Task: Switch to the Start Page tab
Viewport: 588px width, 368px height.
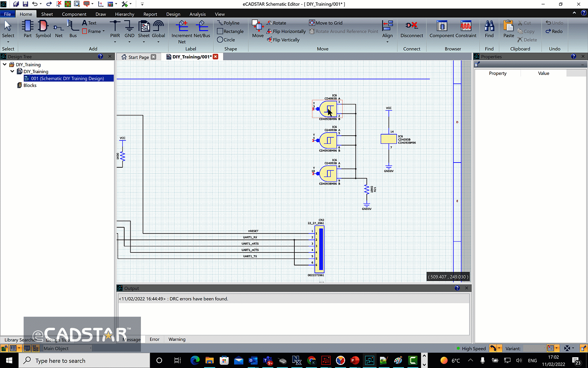Action: tap(138, 57)
